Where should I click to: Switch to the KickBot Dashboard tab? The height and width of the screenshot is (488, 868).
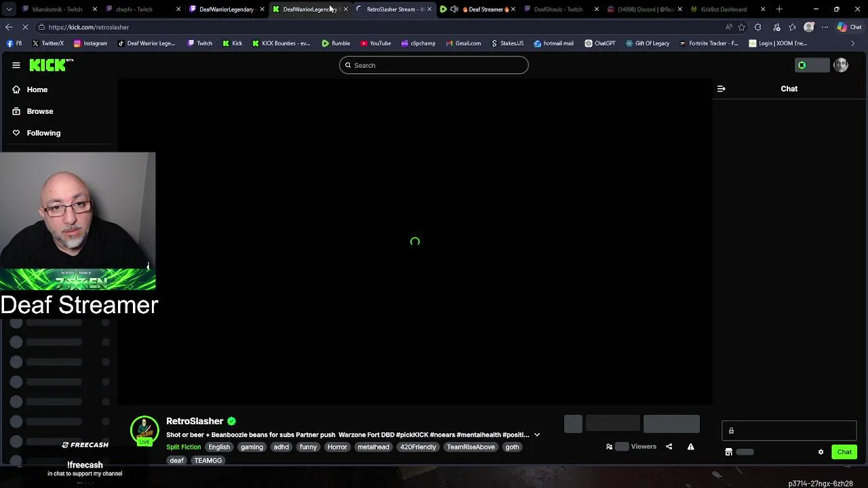(728, 9)
